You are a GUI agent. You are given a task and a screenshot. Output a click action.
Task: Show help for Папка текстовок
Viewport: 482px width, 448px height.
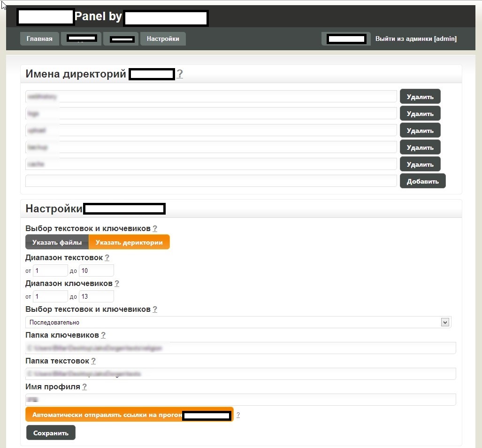click(93, 361)
